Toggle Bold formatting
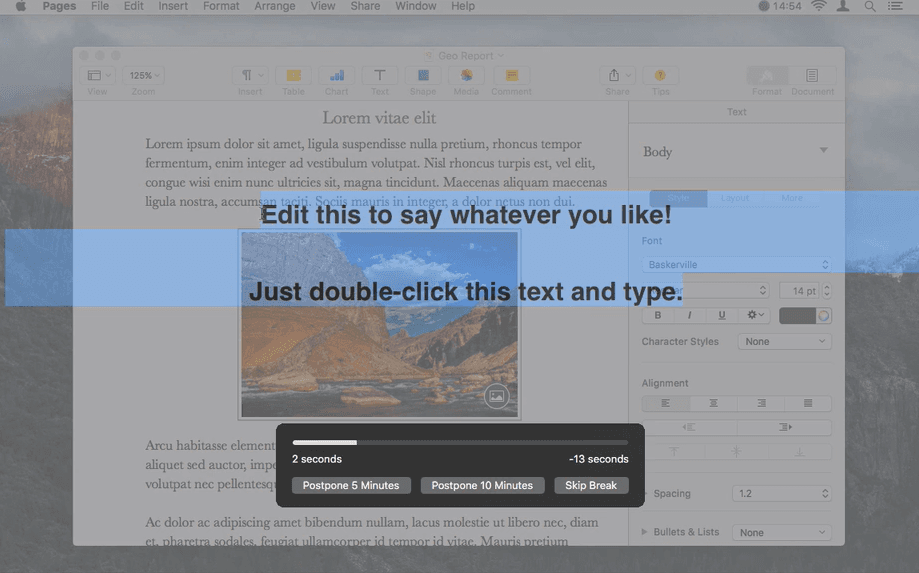This screenshot has width=919, height=573. pyautogui.click(x=658, y=315)
